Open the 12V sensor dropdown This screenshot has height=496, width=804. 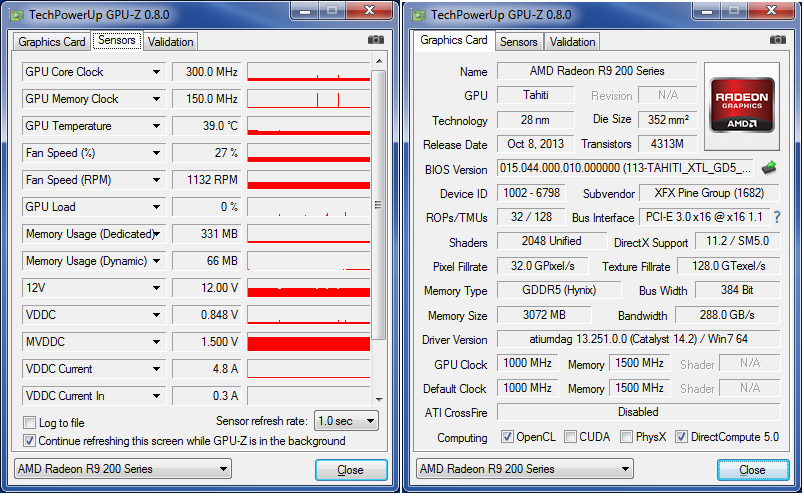156,288
